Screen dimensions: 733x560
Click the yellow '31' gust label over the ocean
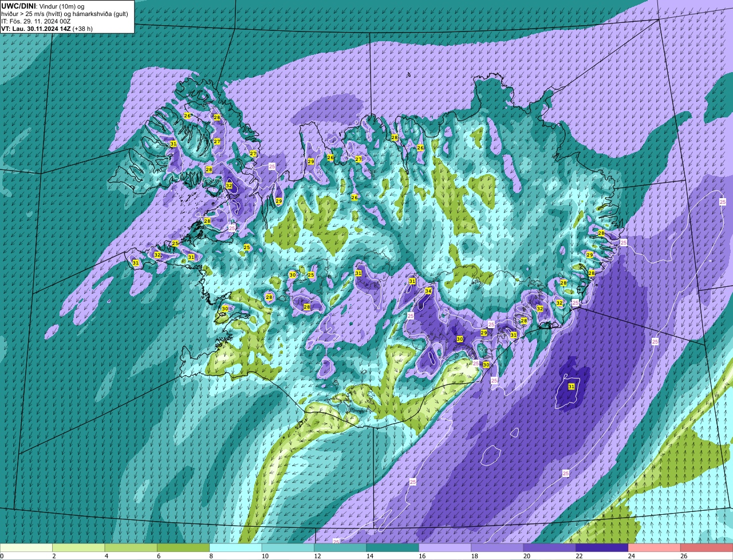pyautogui.click(x=572, y=387)
